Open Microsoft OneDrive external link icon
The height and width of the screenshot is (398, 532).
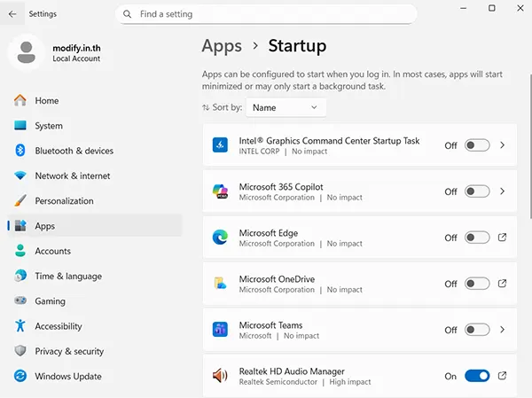pyautogui.click(x=502, y=284)
